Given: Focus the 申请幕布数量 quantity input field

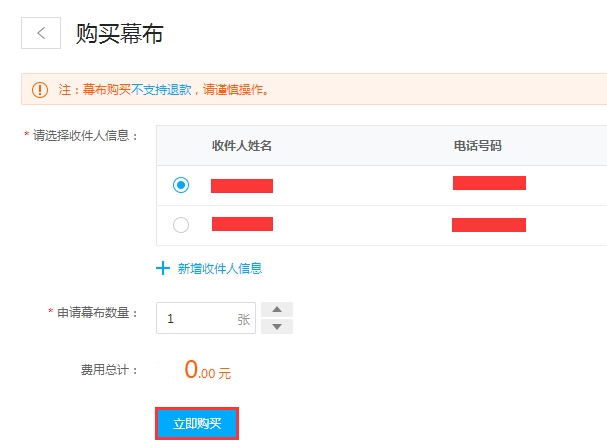Looking at the screenshot, I should [x=206, y=318].
